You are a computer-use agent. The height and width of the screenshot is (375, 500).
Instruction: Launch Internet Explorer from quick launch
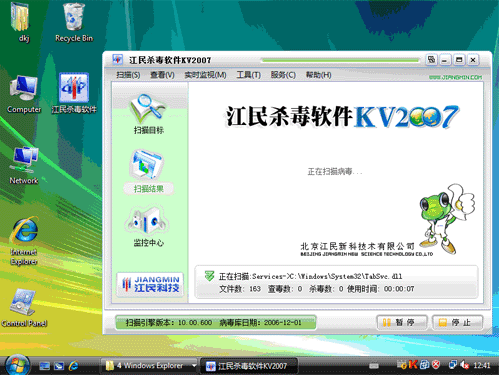pyautogui.click(x=73, y=366)
